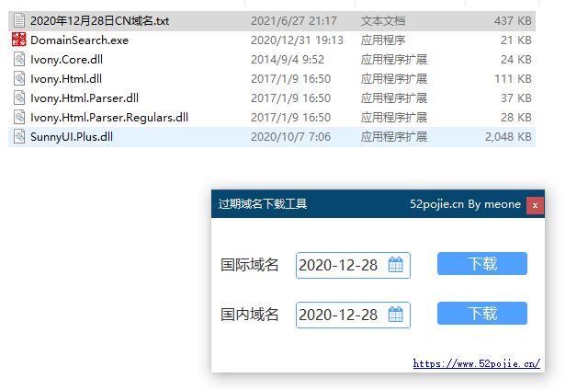Click the Ivony.Html.Parser.dll file icon
This screenshot has width=588, height=390.
19,98
